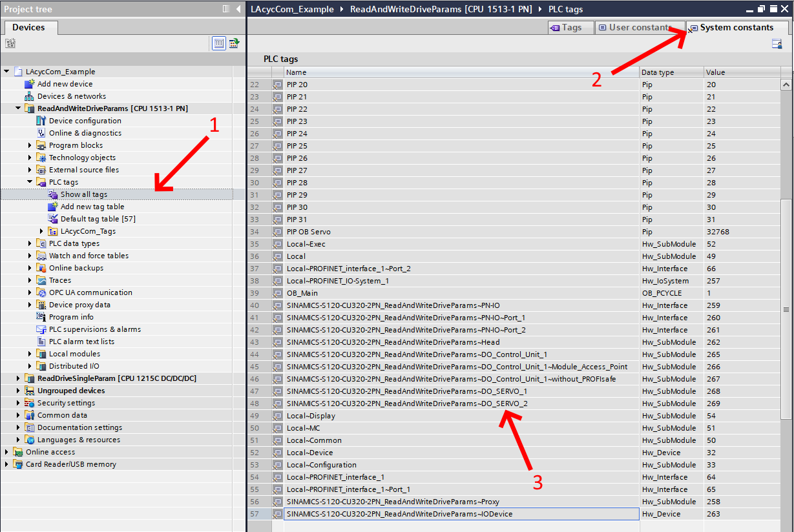The height and width of the screenshot is (532, 794).
Task: Click Add new device icon
Action: [29, 84]
